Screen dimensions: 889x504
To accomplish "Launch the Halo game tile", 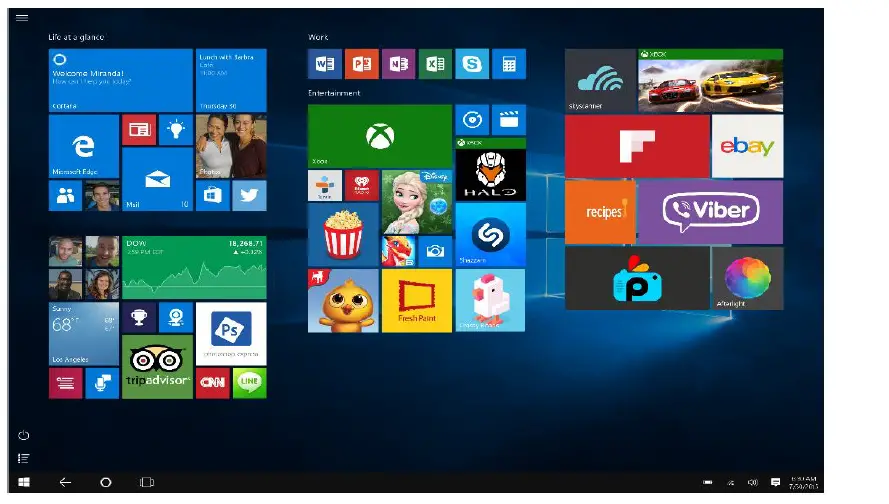I will pos(490,170).
